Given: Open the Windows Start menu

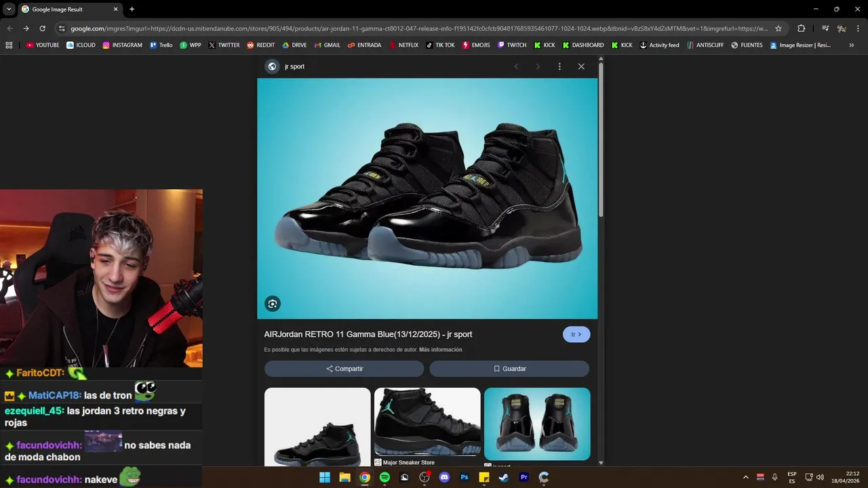Looking at the screenshot, I should [x=325, y=477].
